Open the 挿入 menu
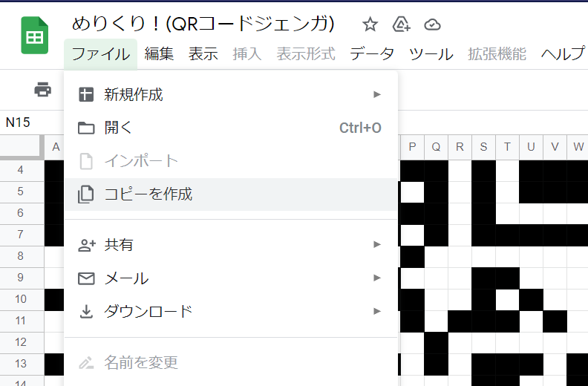 [x=246, y=54]
